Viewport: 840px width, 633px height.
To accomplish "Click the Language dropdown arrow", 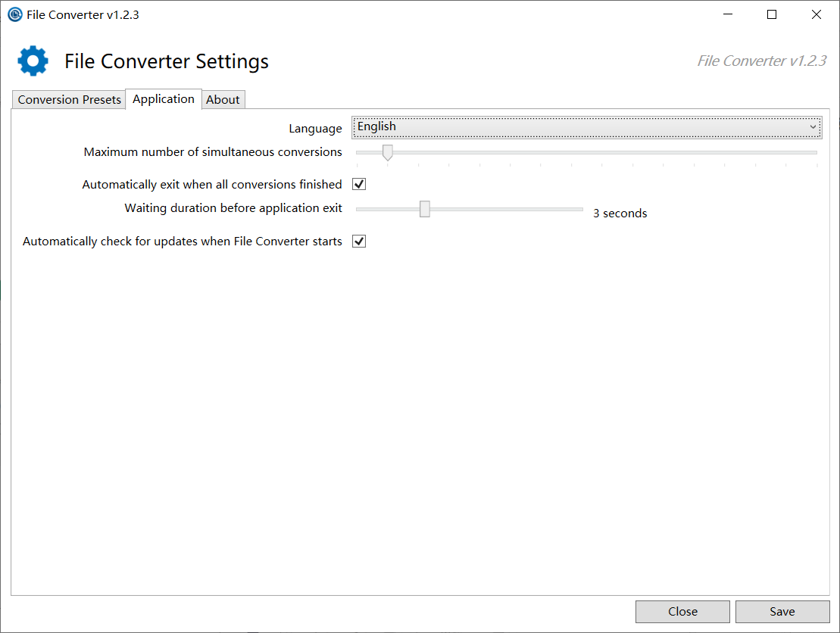I will pos(814,126).
